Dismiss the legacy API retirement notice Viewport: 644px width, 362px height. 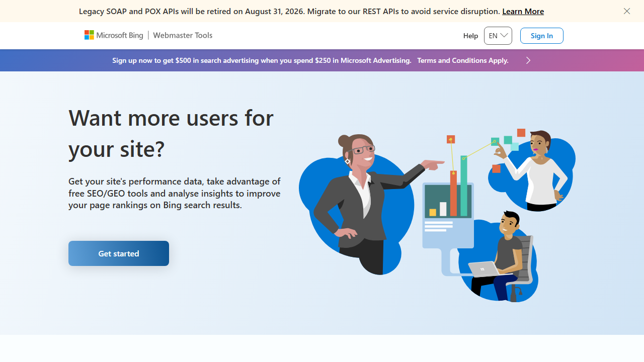click(x=627, y=11)
